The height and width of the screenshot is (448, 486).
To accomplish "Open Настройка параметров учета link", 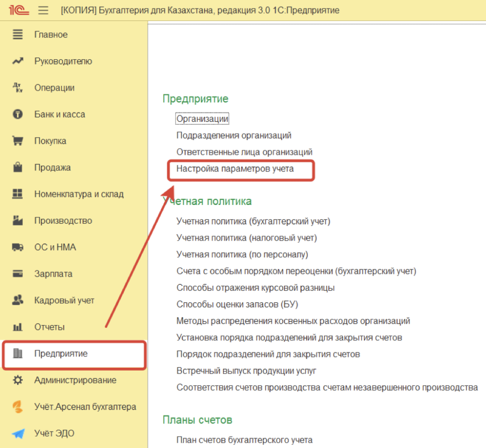I will [235, 168].
